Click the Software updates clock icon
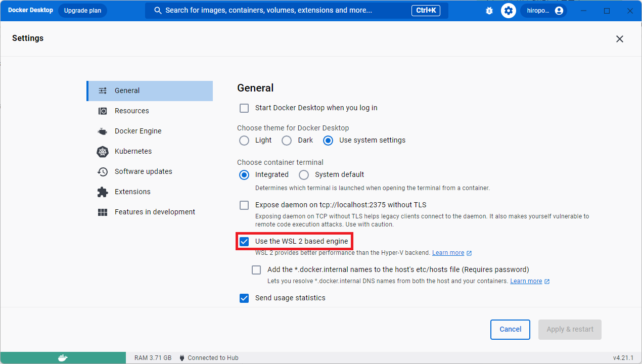 [x=103, y=172]
